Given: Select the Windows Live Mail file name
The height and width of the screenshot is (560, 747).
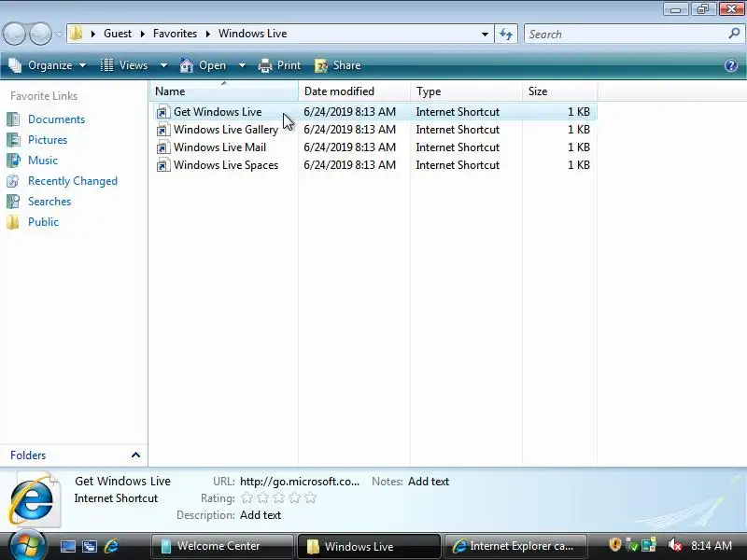Looking at the screenshot, I should (x=219, y=147).
